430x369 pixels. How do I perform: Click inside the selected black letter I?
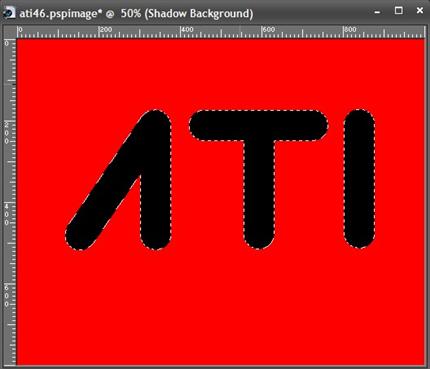[359, 179]
